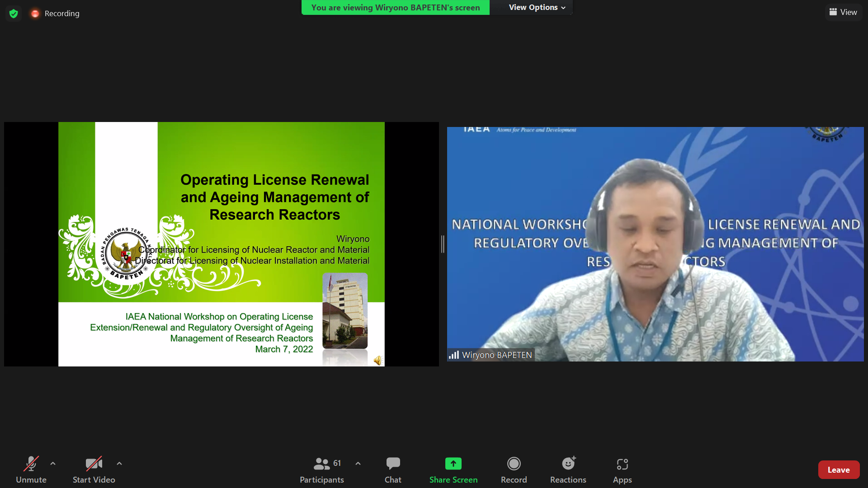
Task: Start recording with the Record button
Action: pyautogui.click(x=514, y=470)
